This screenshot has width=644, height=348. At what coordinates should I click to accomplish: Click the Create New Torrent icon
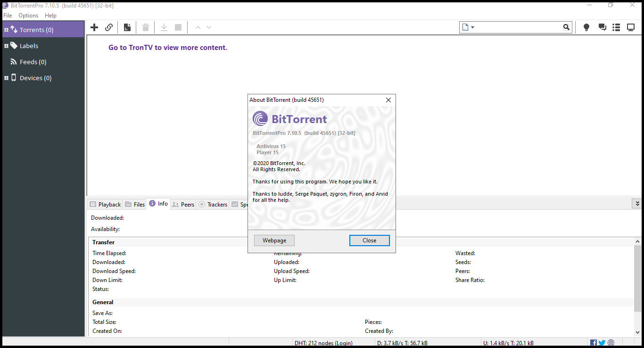pyautogui.click(x=127, y=27)
